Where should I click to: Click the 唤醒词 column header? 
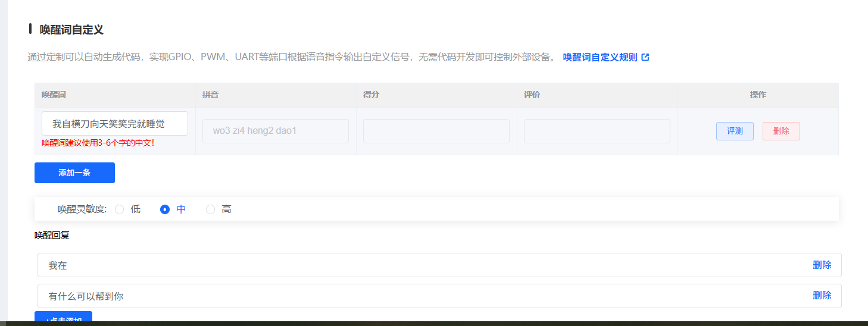[54, 95]
